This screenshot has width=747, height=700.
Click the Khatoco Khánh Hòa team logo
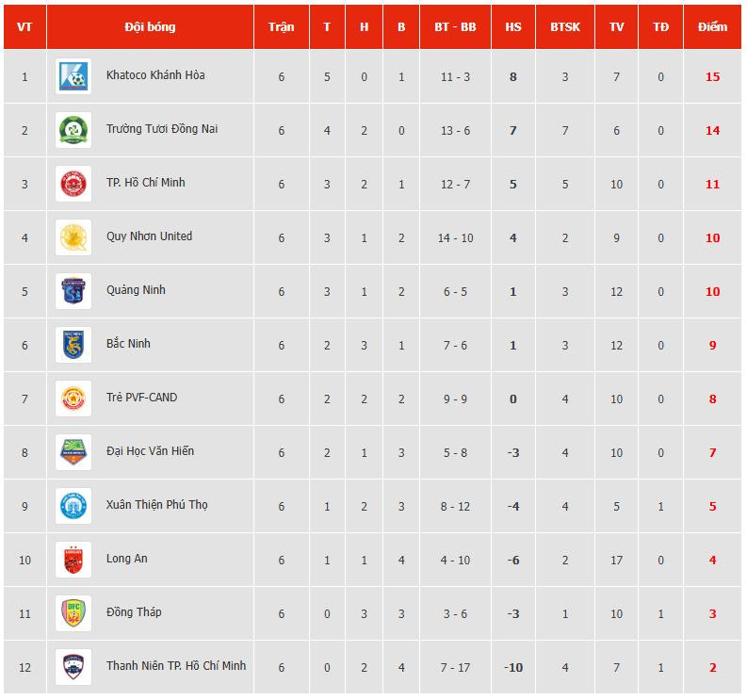pos(73,76)
